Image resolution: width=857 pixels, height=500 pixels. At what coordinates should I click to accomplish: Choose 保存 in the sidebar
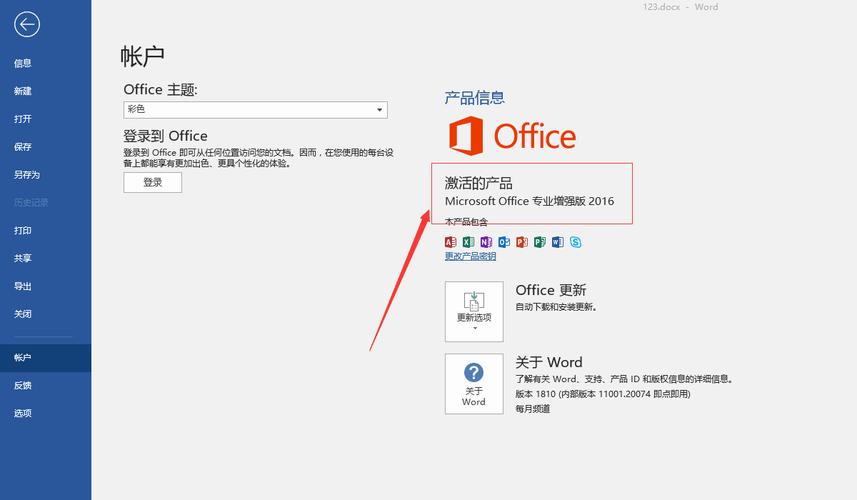[x=23, y=147]
